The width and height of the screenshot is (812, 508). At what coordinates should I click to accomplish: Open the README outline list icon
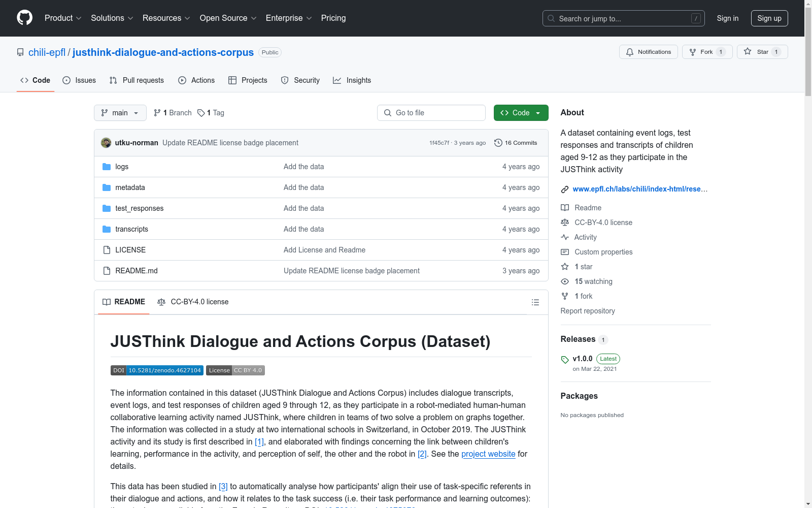[x=535, y=302]
